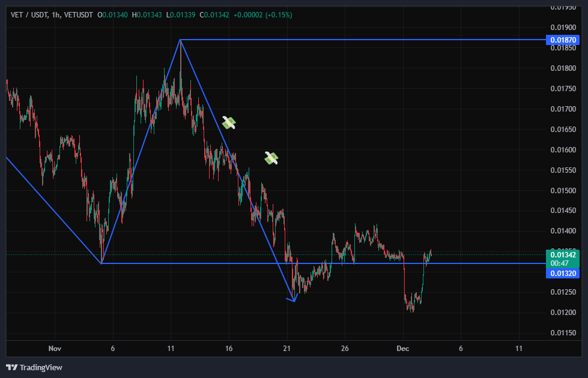Click the 00:47 candle countdown timer
This screenshot has height=378, width=588.
[562, 263]
